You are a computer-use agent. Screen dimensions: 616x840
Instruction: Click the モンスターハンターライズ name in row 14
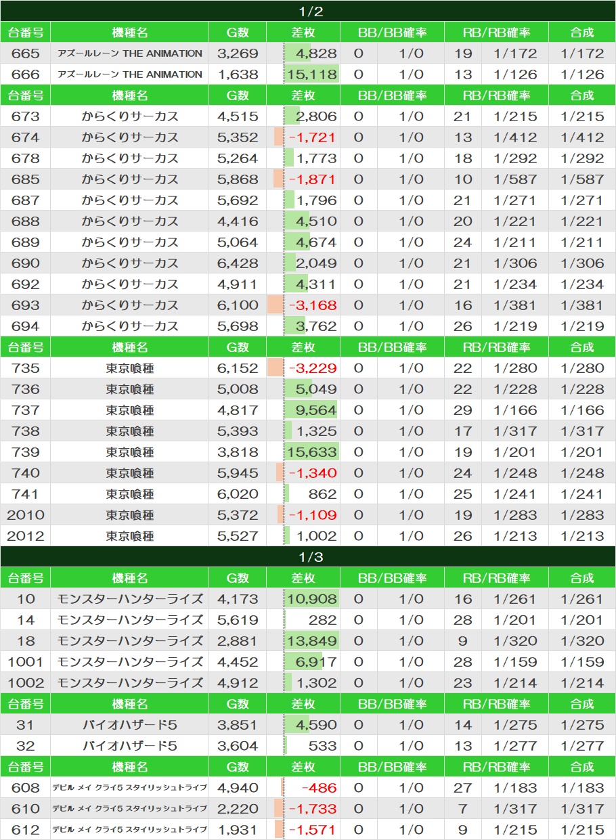point(130,620)
